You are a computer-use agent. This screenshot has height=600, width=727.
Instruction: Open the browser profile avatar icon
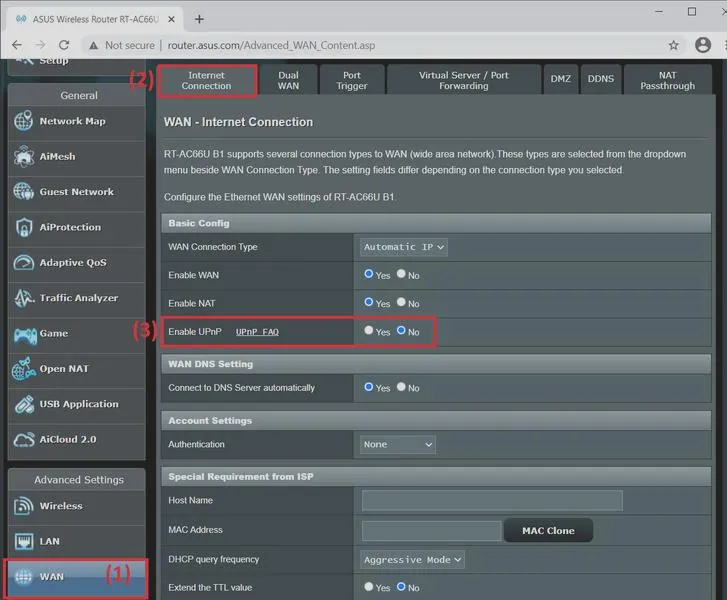(703, 45)
